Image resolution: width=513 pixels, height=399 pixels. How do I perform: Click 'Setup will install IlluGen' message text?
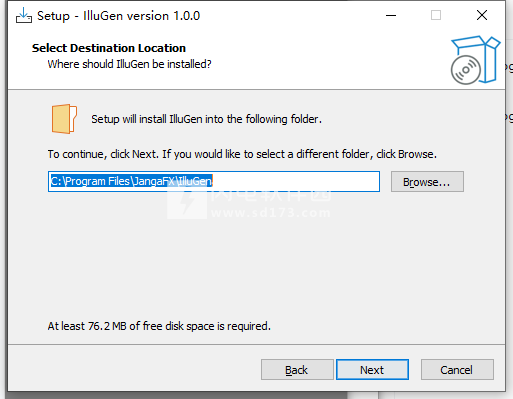click(x=206, y=119)
